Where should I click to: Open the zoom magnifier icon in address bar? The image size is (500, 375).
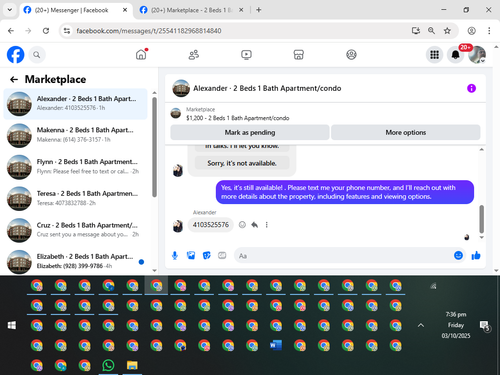[431, 31]
